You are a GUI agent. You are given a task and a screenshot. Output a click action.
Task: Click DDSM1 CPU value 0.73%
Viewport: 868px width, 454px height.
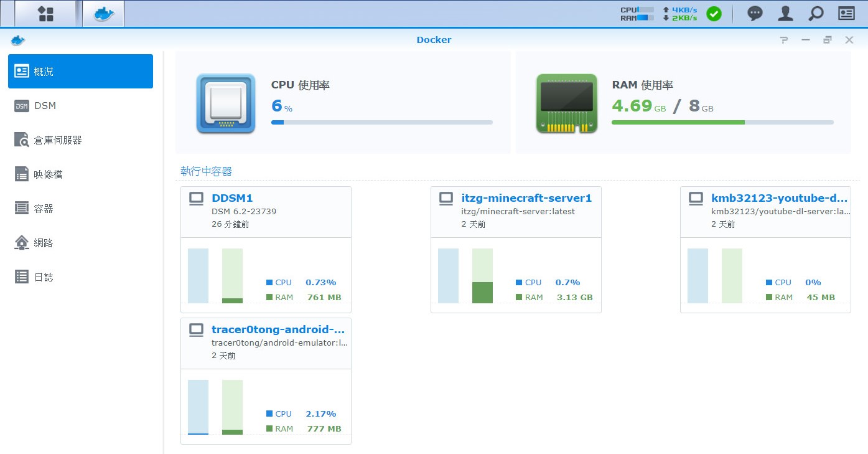pos(321,282)
